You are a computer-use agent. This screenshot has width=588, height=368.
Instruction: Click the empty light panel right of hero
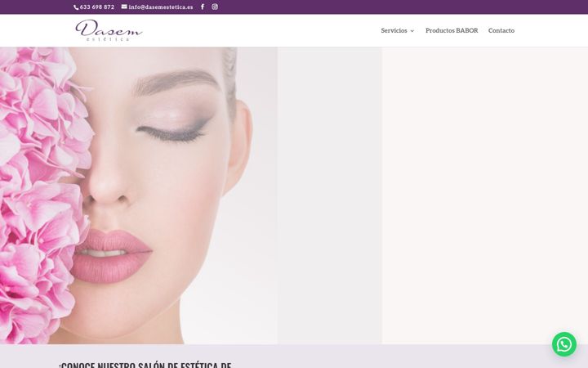(485, 195)
